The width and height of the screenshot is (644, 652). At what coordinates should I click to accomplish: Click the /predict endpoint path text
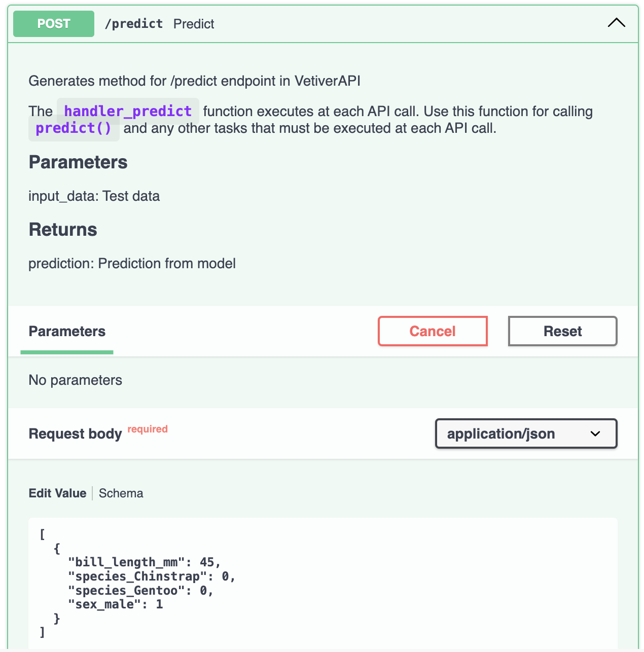coord(133,24)
